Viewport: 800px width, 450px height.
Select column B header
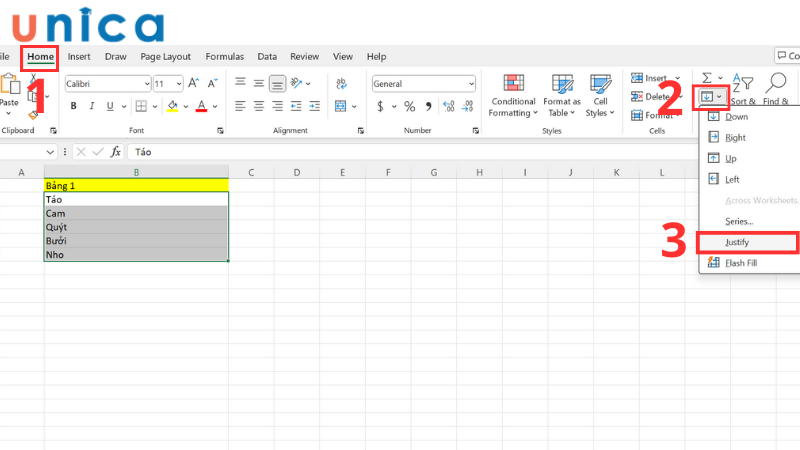[x=136, y=172]
